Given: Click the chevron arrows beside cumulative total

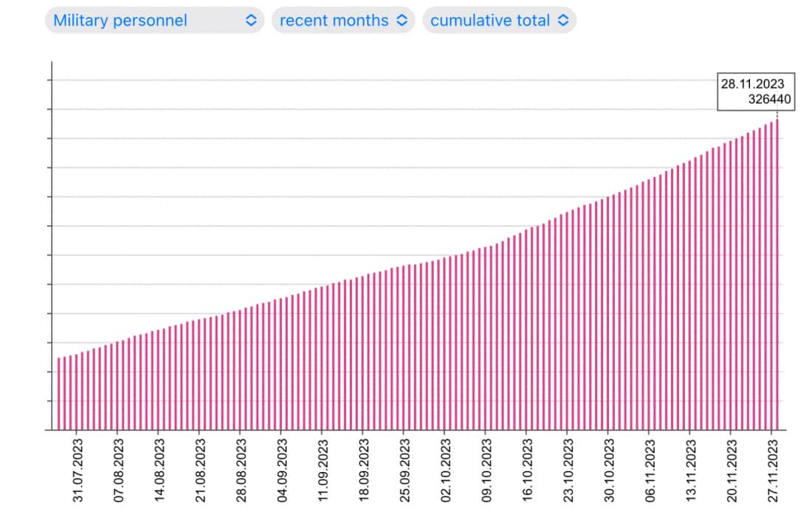Looking at the screenshot, I should click(563, 21).
